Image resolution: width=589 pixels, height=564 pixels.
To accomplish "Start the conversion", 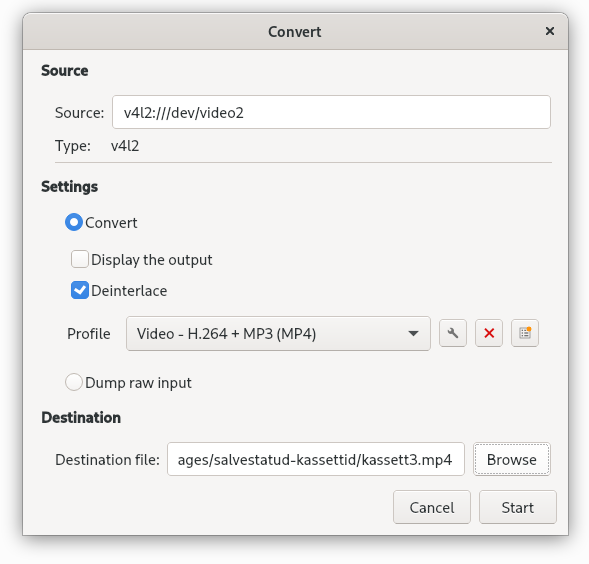I will click(518, 507).
